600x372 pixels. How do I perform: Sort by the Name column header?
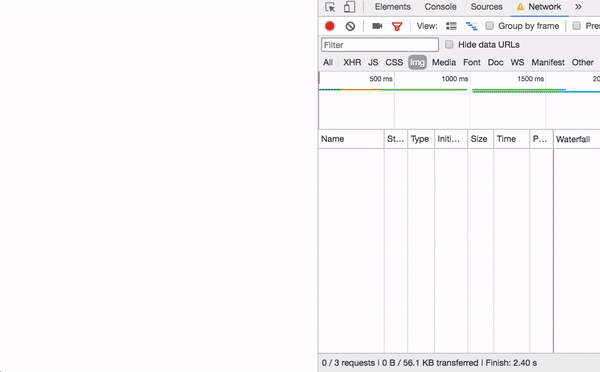point(351,139)
